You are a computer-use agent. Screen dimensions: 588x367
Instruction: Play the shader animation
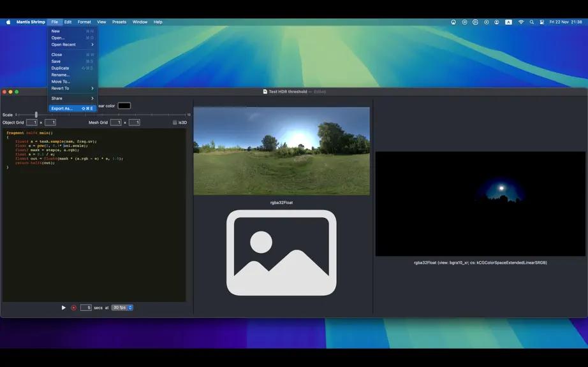pyautogui.click(x=63, y=308)
